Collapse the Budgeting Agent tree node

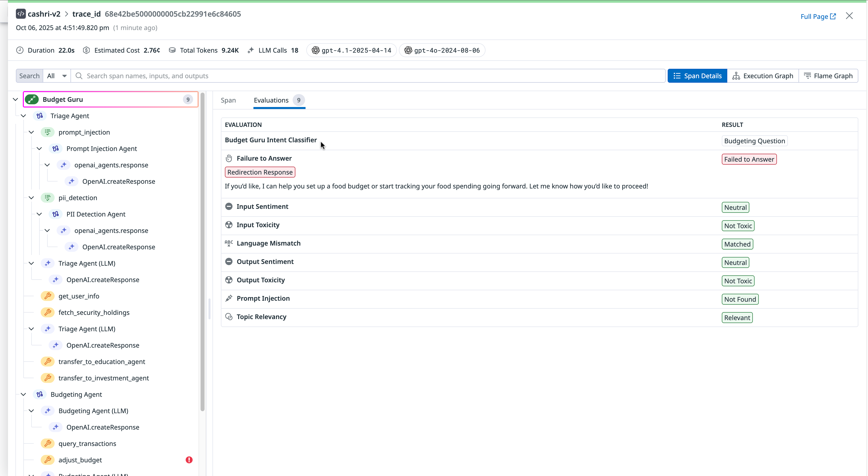23,394
